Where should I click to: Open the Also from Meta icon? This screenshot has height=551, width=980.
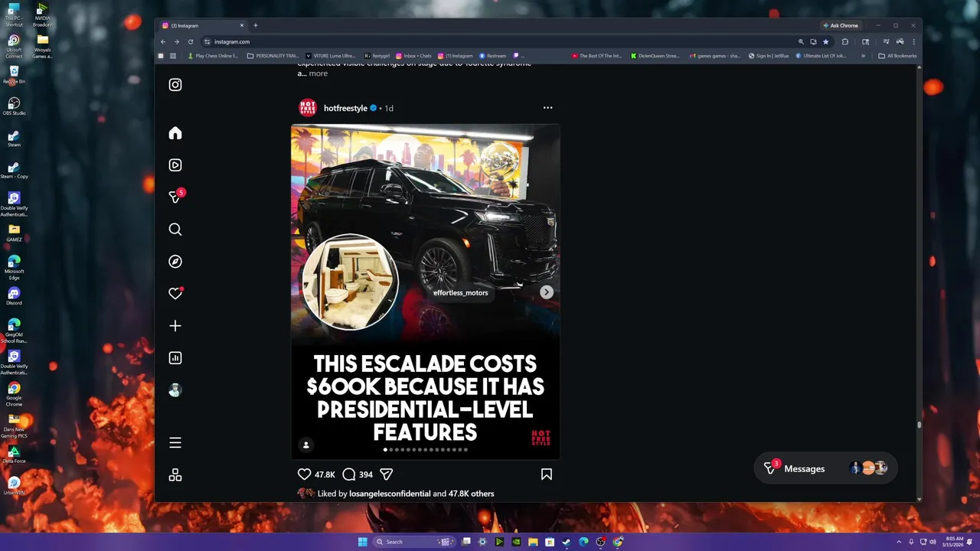coord(175,475)
